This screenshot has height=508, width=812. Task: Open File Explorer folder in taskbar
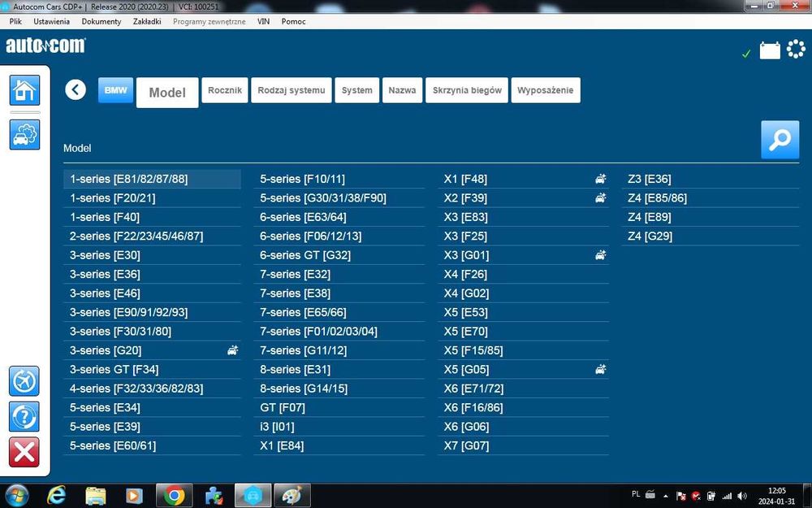95,496
